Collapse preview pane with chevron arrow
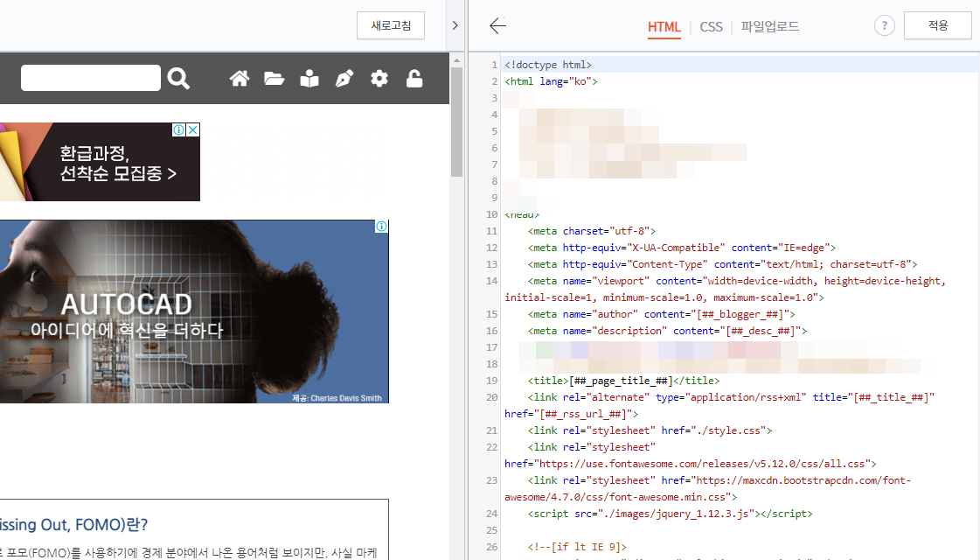 (x=455, y=25)
